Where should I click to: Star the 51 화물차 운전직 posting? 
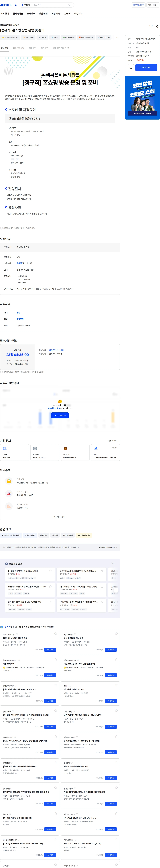pos(50,571)
